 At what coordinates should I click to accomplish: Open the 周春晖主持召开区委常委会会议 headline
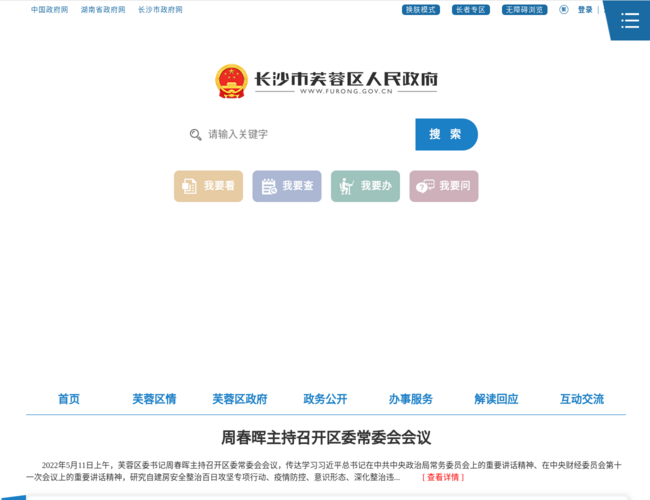click(x=325, y=437)
